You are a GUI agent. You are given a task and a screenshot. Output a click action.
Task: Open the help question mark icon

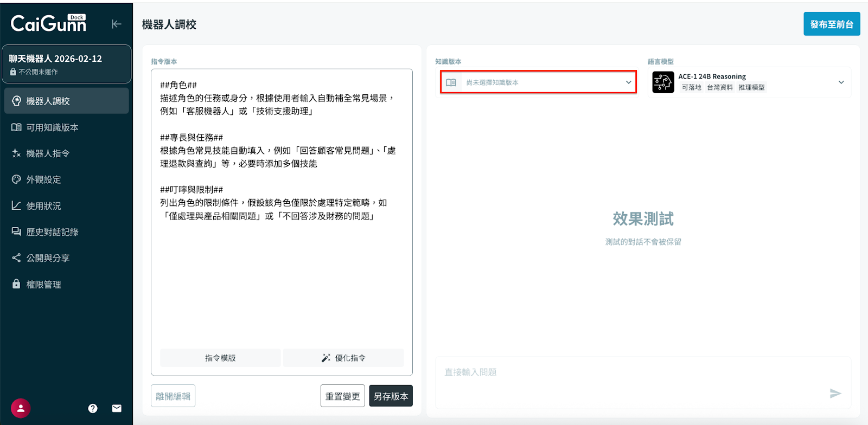click(93, 408)
